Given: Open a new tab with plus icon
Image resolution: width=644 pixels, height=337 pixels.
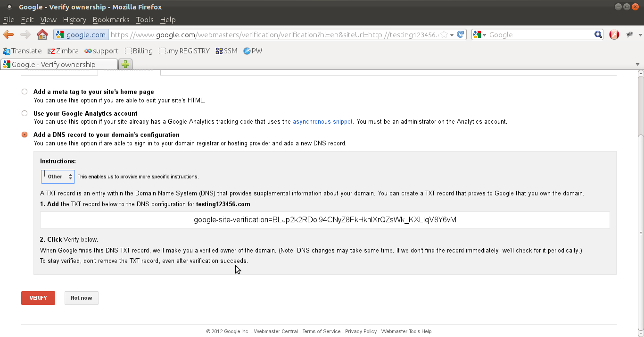Looking at the screenshot, I should tap(125, 64).
